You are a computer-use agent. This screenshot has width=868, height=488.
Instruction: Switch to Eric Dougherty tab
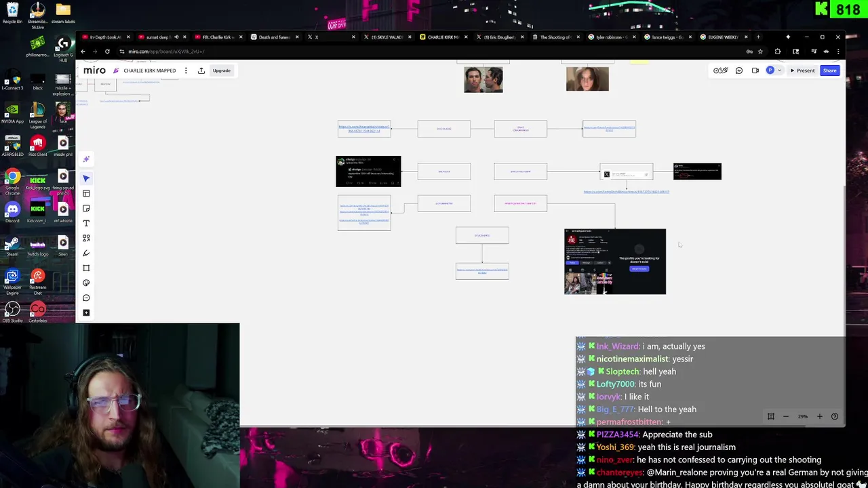click(499, 37)
